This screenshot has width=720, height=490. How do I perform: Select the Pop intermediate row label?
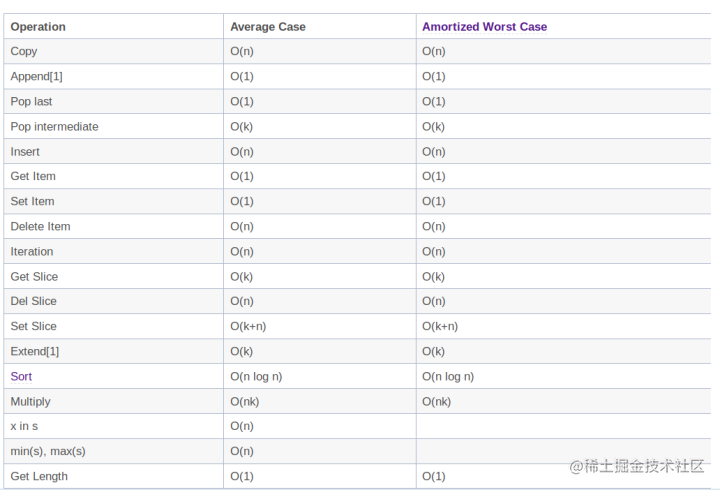click(54, 127)
